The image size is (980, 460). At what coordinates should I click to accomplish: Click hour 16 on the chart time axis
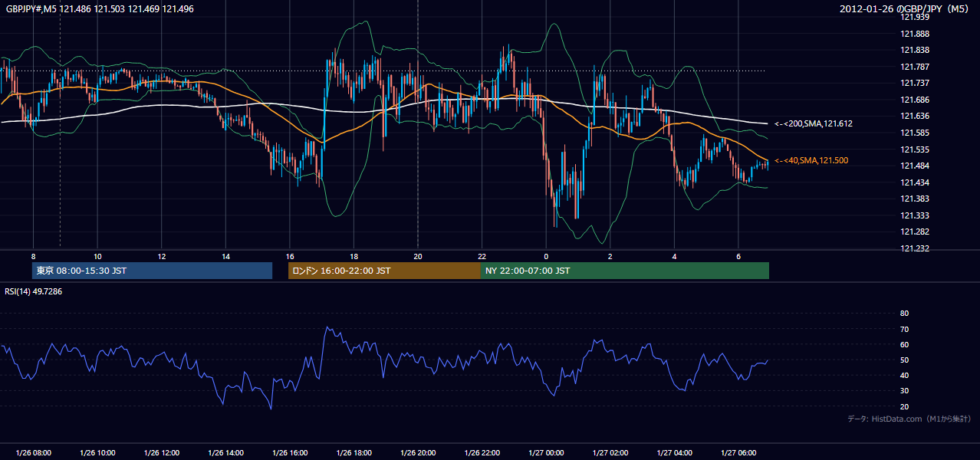click(289, 256)
